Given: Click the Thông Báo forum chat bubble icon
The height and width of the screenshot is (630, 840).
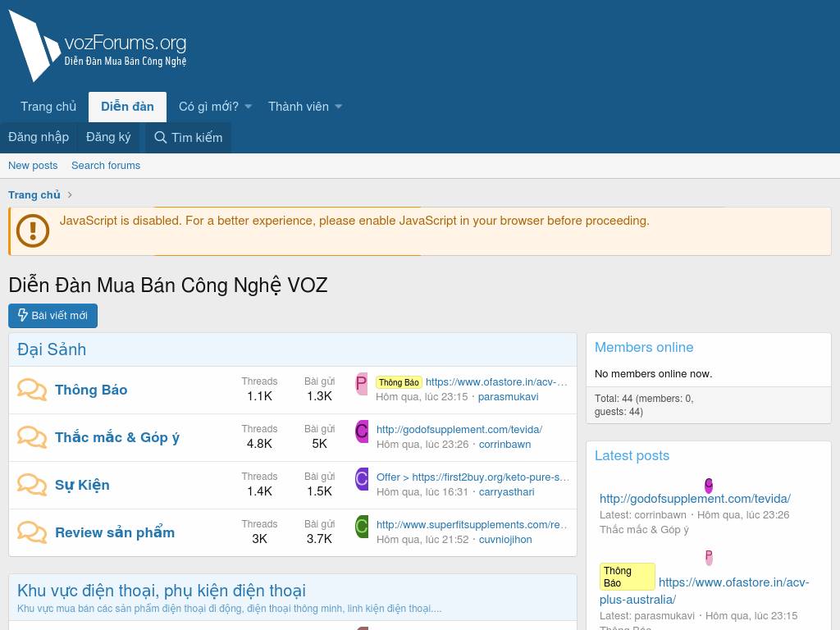Looking at the screenshot, I should click(32, 390).
